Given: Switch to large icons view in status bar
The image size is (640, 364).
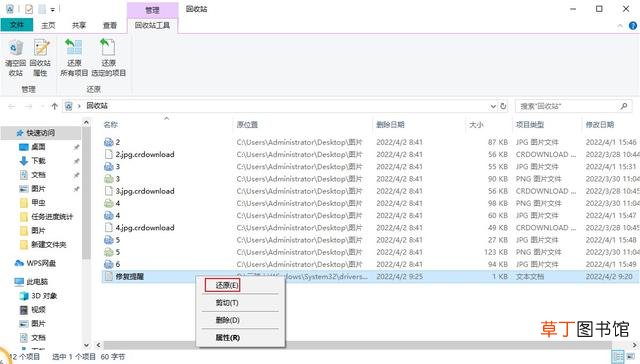Looking at the screenshot, I should tap(631, 357).
